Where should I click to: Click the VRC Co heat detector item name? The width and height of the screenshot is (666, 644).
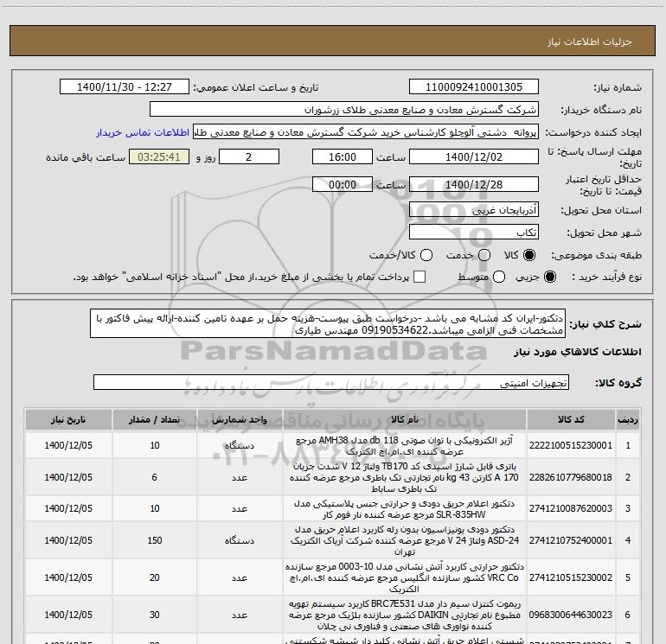tap(405, 577)
